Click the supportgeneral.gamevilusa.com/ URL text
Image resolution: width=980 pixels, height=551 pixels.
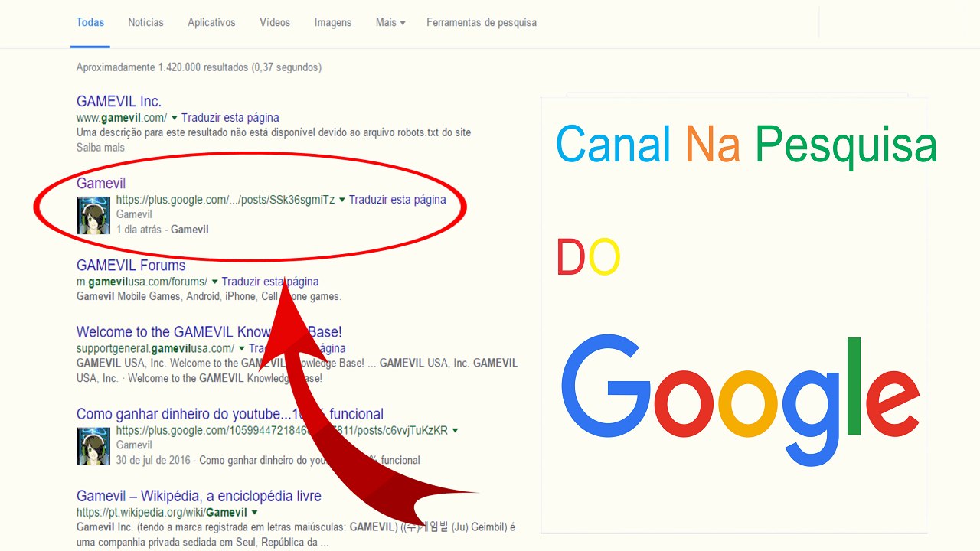click(155, 348)
